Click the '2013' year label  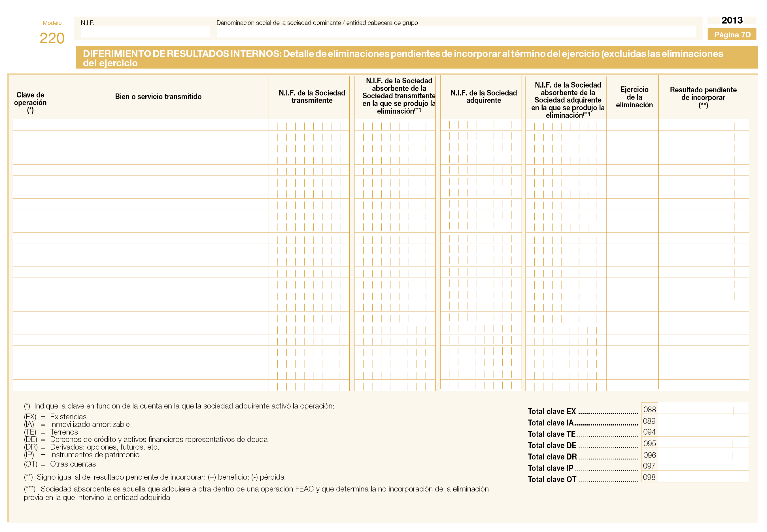click(732, 20)
